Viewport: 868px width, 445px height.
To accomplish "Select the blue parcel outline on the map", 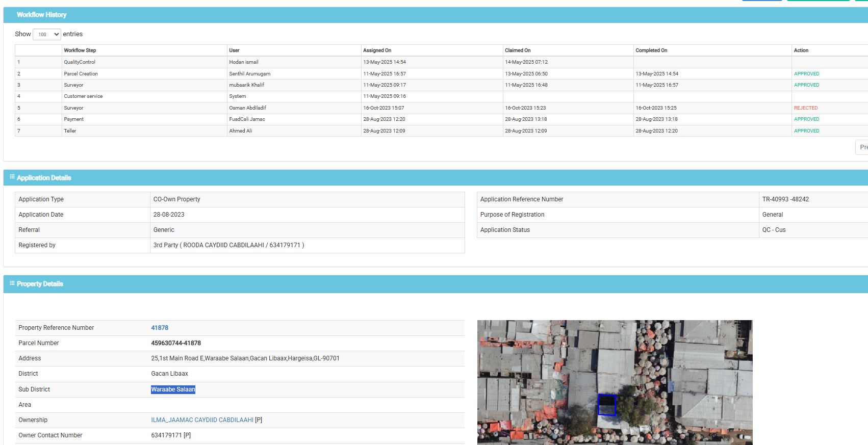I will point(606,405).
